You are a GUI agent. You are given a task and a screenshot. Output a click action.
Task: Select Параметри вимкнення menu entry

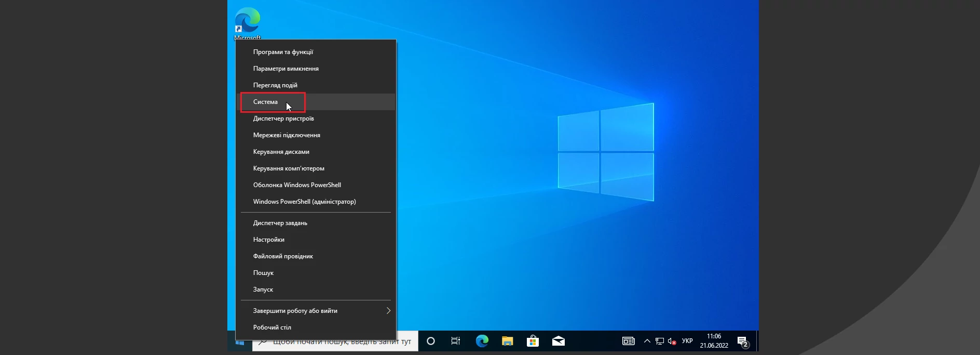point(316,69)
